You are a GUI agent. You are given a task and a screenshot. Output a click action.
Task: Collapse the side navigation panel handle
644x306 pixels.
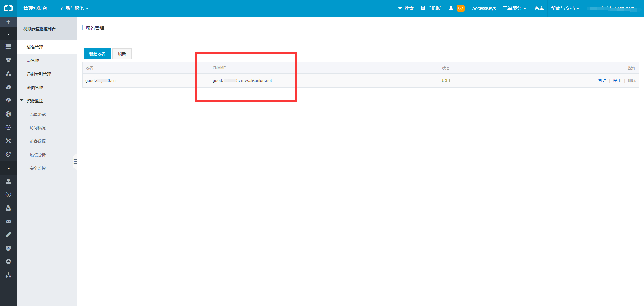(75, 162)
